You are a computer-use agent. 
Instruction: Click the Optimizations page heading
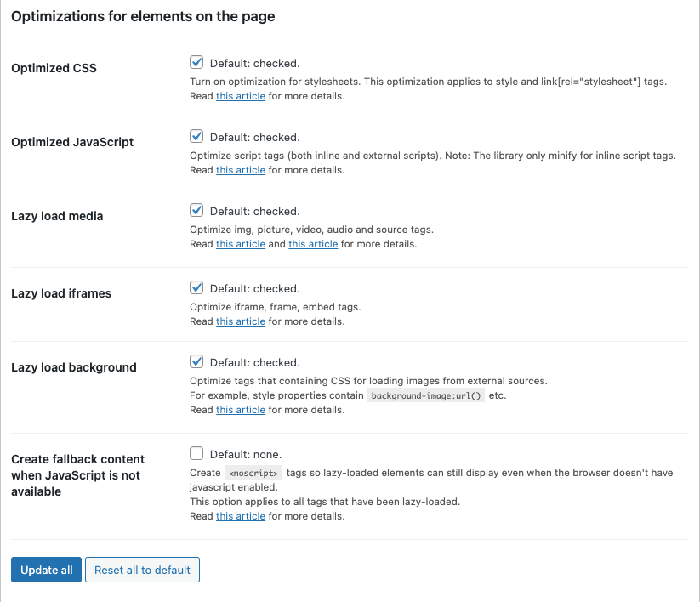142,16
